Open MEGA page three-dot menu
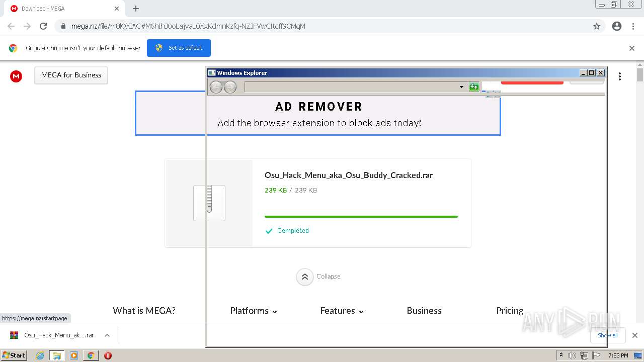 [620, 76]
